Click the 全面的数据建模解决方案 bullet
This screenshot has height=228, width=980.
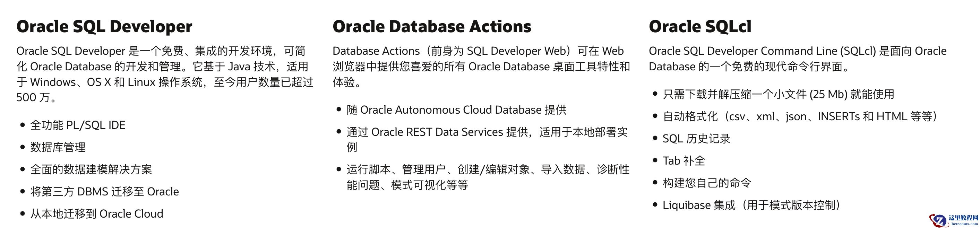coord(91,169)
